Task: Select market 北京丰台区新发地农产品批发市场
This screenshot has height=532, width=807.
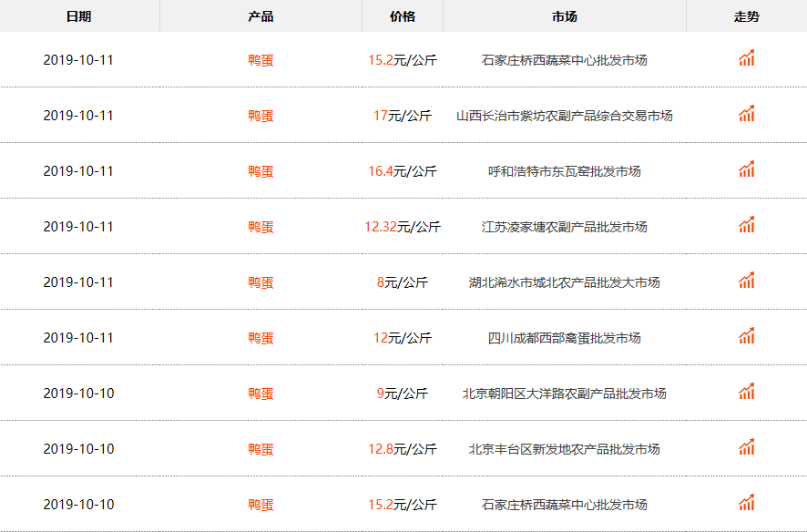Action: pyautogui.click(x=565, y=449)
